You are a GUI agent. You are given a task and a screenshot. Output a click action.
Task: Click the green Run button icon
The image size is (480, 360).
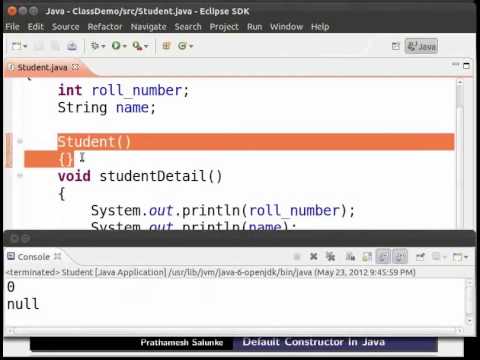pos(116,45)
